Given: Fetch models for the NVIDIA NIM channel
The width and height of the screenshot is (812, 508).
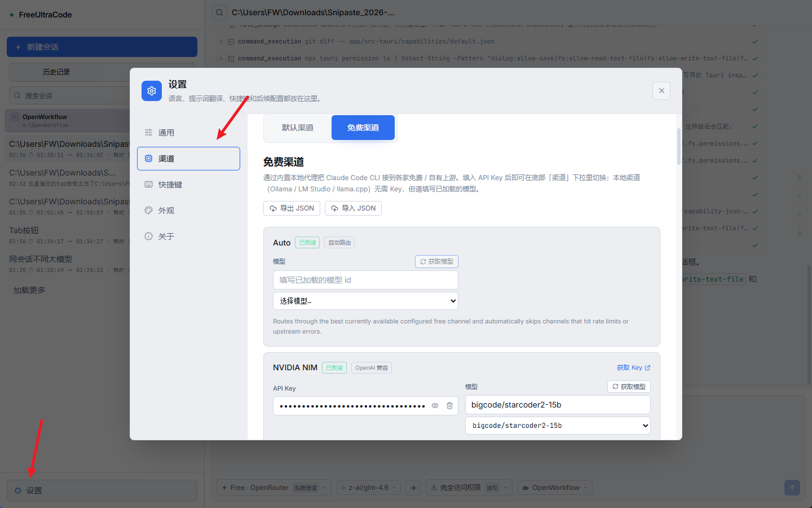Looking at the screenshot, I should pyautogui.click(x=629, y=387).
